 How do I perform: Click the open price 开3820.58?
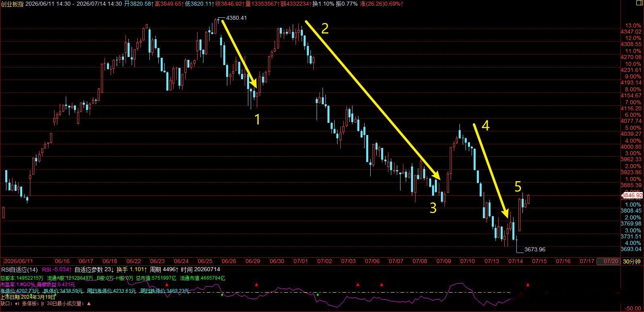click(x=138, y=4)
